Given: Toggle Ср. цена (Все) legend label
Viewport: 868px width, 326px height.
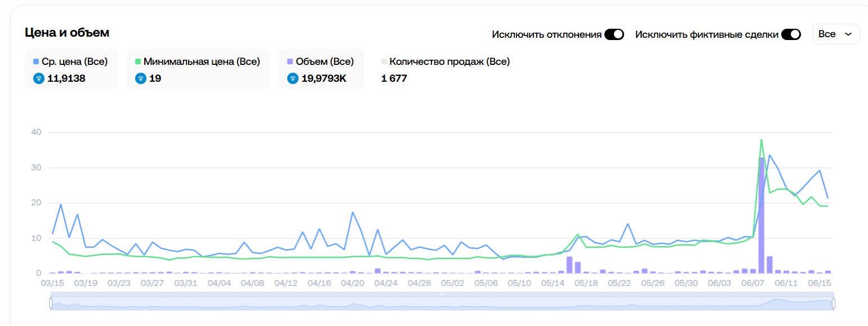Looking at the screenshot, I should coord(74,61).
